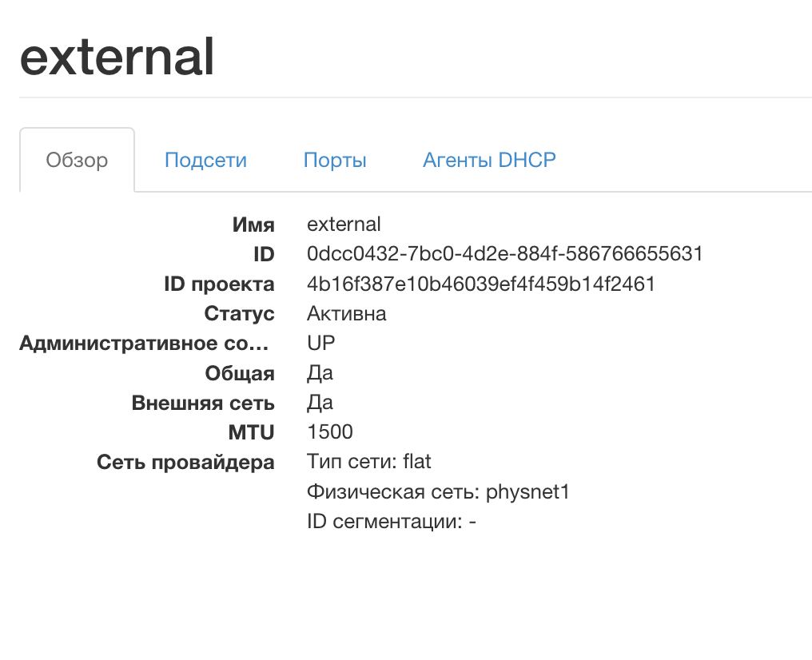Image resolution: width=812 pixels, height=660 pixels.
Task: Click the MTU value 1500
Action: click(329, 432)
